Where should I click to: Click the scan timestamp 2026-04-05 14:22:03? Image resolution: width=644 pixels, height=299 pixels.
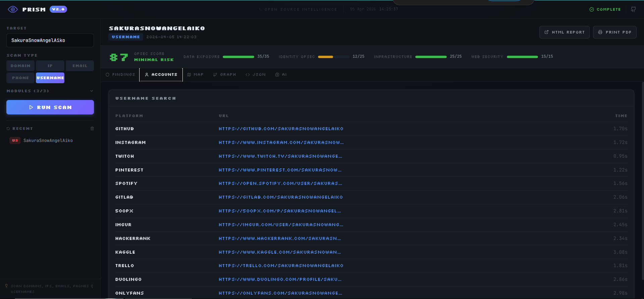coord(171,37)
